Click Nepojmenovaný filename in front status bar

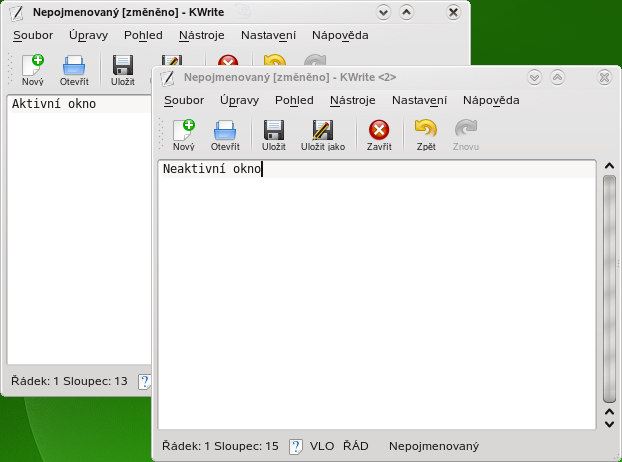434,447
